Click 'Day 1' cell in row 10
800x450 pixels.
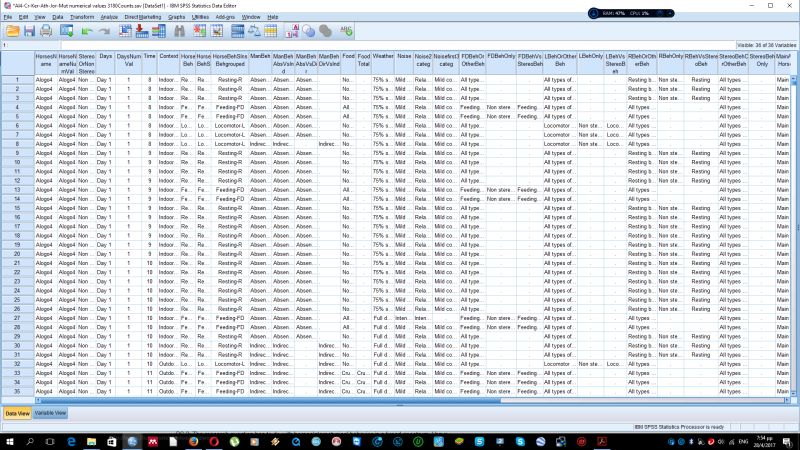(x=105, y=162)
